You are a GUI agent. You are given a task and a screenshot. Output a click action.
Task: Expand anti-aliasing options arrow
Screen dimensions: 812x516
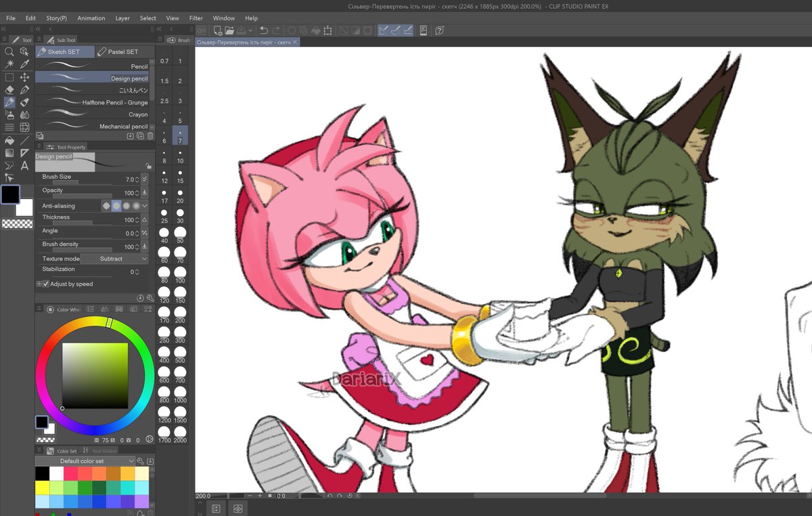pyautogui.click(x=144, y=206)
